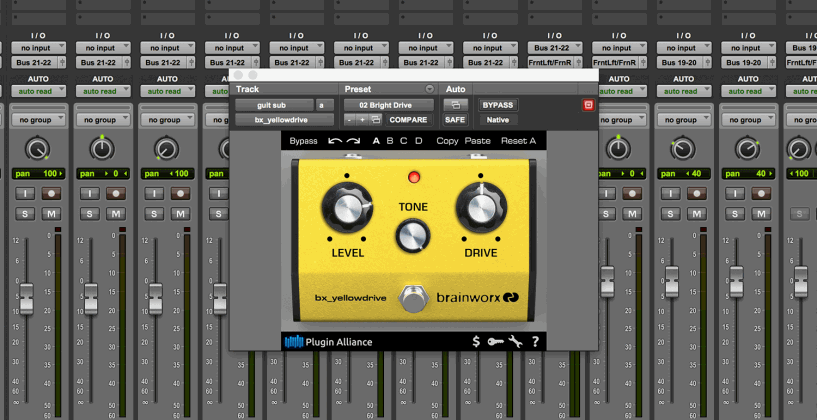This screenshot has height=420, width=817.
Task: Click the pan knob on the leftmost channel
Action: click(38, 149)
